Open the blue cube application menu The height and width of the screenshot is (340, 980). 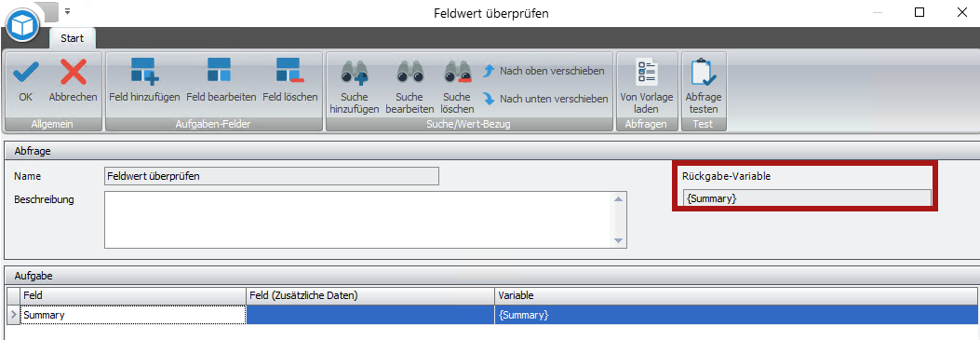click(22, 23)
